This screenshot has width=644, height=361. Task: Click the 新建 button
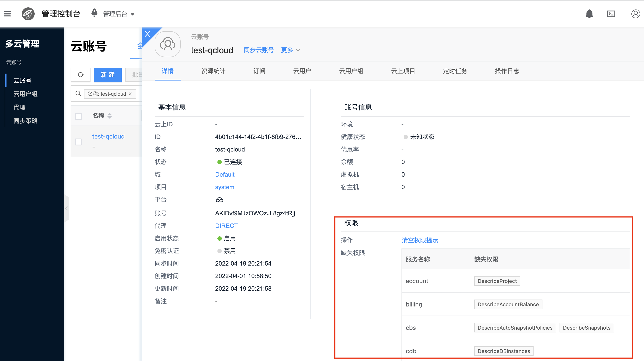108,75
